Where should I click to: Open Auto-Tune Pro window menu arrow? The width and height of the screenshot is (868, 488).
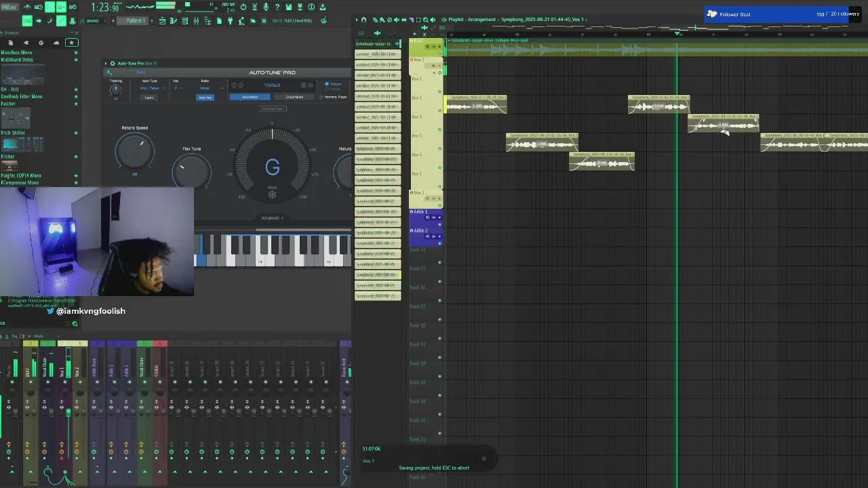[x=106, y=64]
